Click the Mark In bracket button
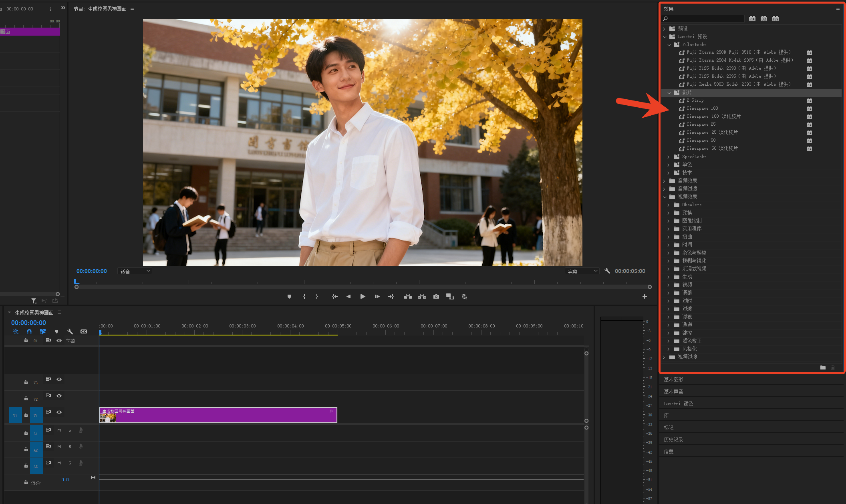The height and width of the screenshot is (504, 846). point(304,297)
